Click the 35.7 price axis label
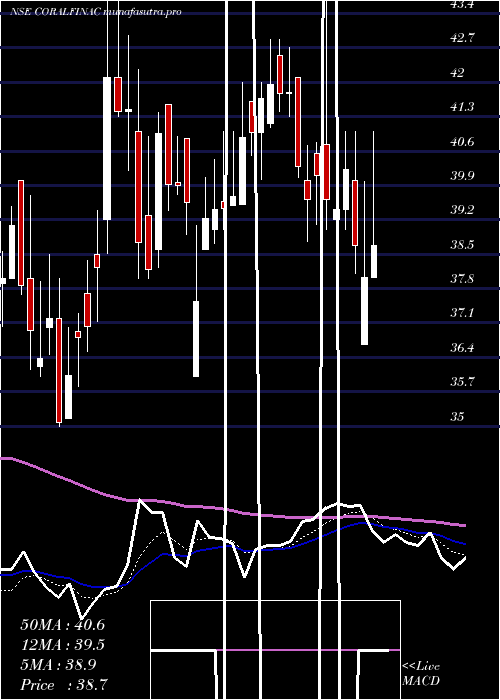 point(463,382)
